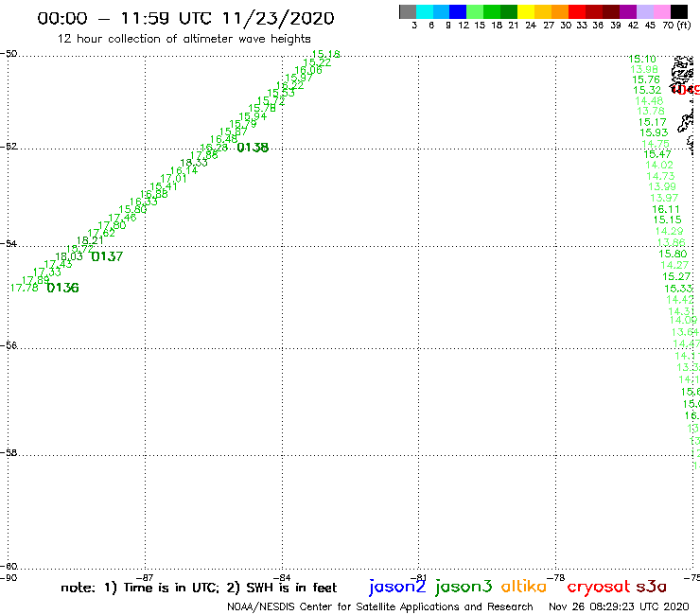
Task: Click the purple swatch in the color scale
Action: pos(628,11)
